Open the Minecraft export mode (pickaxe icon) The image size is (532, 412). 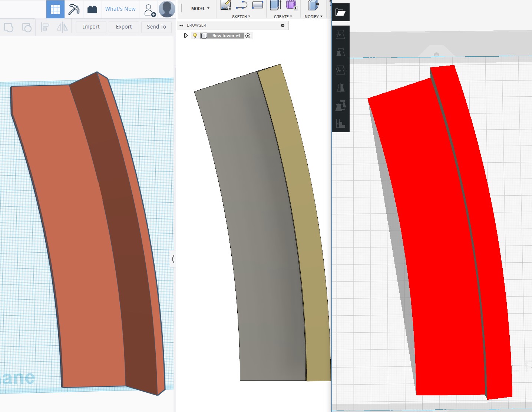[74, 9]
